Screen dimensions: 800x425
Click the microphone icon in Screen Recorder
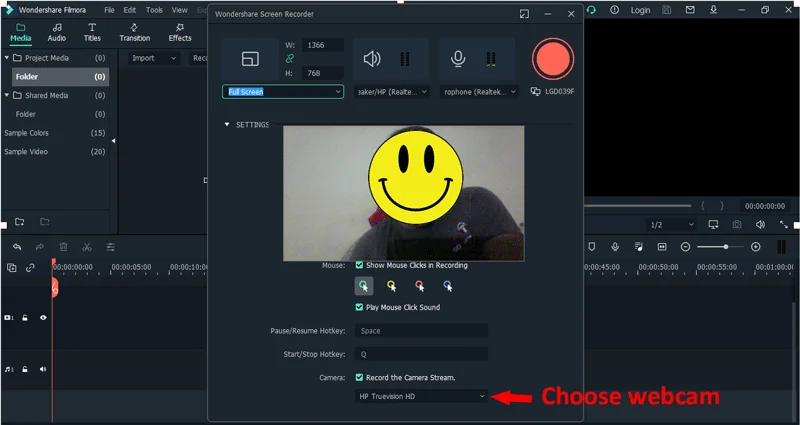(458, 59)
